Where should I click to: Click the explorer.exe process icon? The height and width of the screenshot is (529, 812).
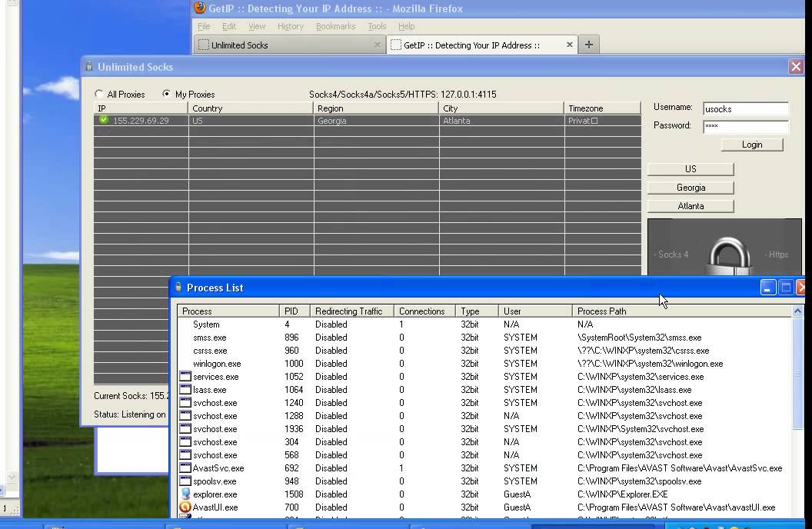coord(185,494)
